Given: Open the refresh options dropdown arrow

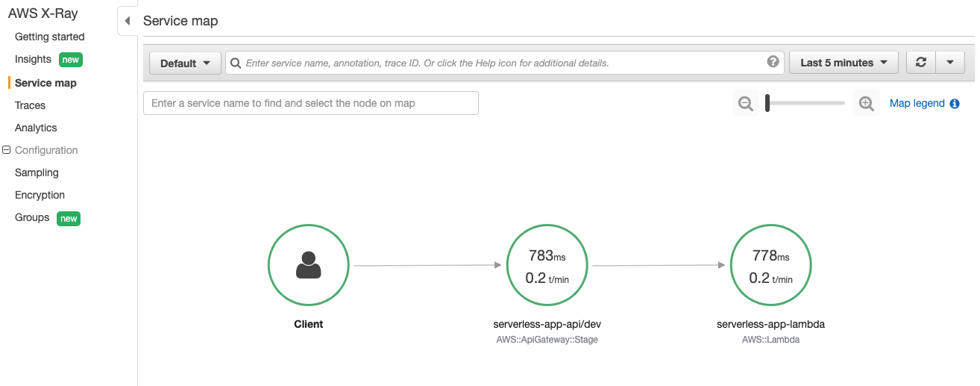Looking at the screenshot, I should pyautogui.click(x=950, y=63).
